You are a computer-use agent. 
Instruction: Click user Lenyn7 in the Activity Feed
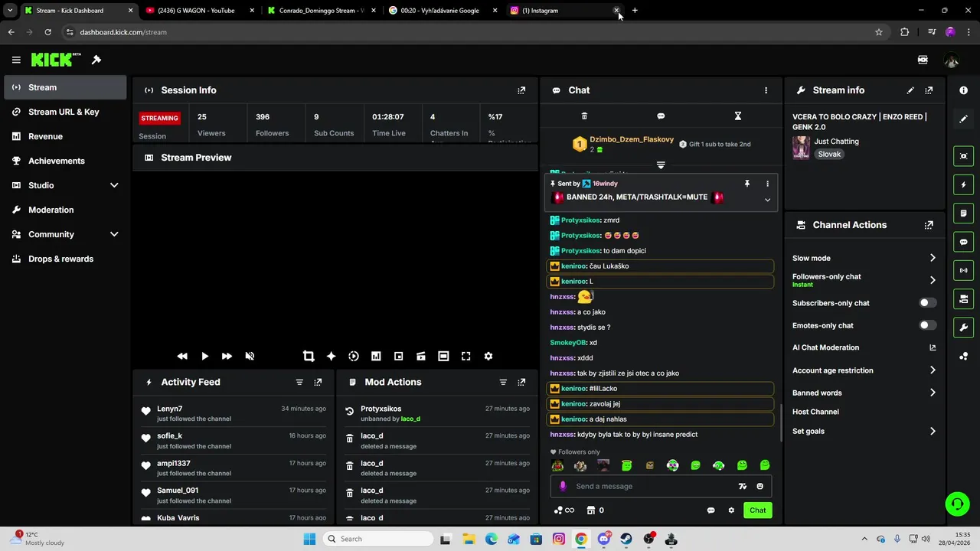169,409
